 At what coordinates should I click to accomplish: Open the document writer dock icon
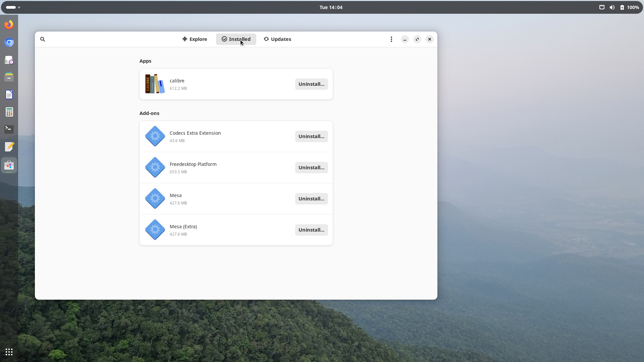point(9,95)
